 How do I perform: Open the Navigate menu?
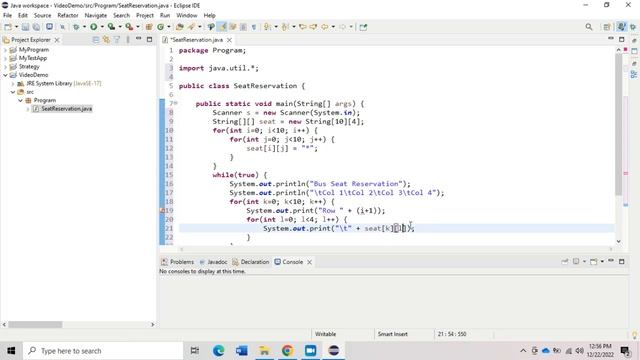pyautogui.click(x=96, y=15)
